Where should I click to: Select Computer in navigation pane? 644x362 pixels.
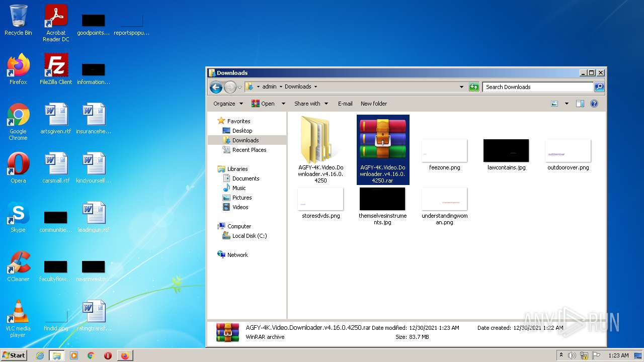239,226
